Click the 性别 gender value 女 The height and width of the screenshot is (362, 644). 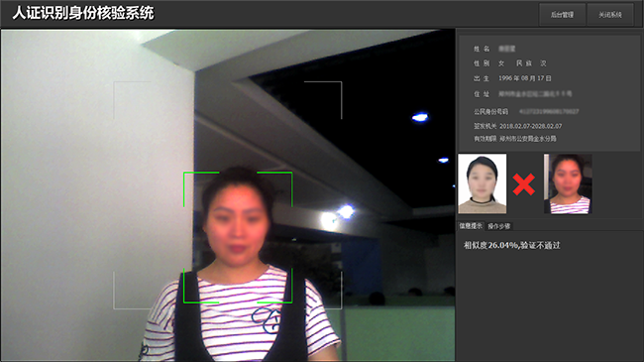pos(501,63)
